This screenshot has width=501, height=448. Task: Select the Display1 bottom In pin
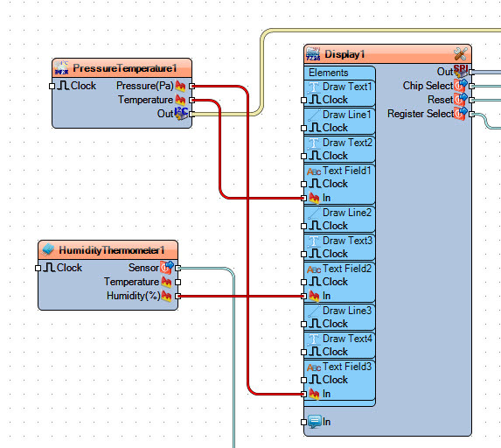click(x=304, y=422)
